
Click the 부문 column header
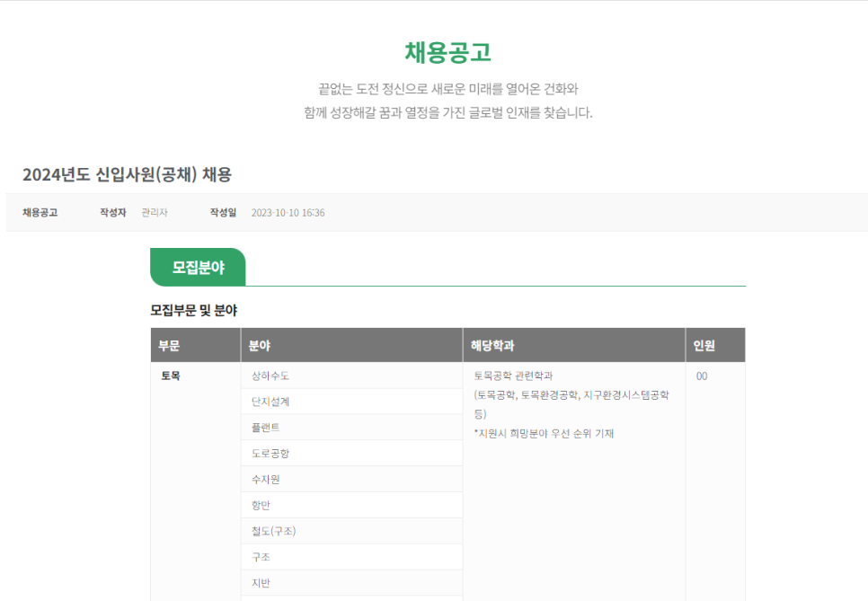point(196,345)
